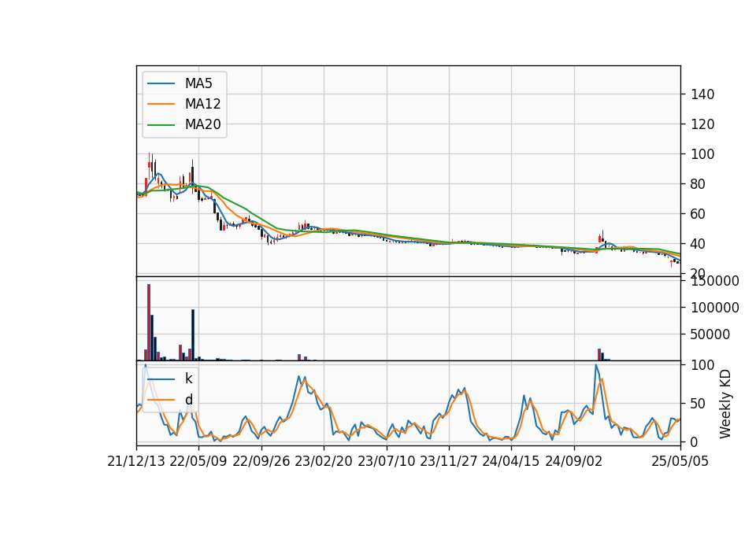Click the 40 price axis tick label

click(x=699, y=244)
